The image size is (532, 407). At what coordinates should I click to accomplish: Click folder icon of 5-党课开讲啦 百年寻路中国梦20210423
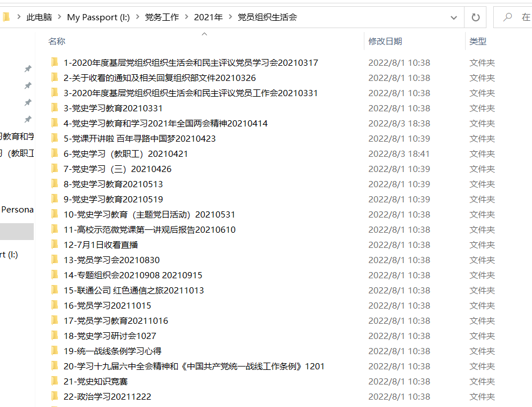(55, 138)
